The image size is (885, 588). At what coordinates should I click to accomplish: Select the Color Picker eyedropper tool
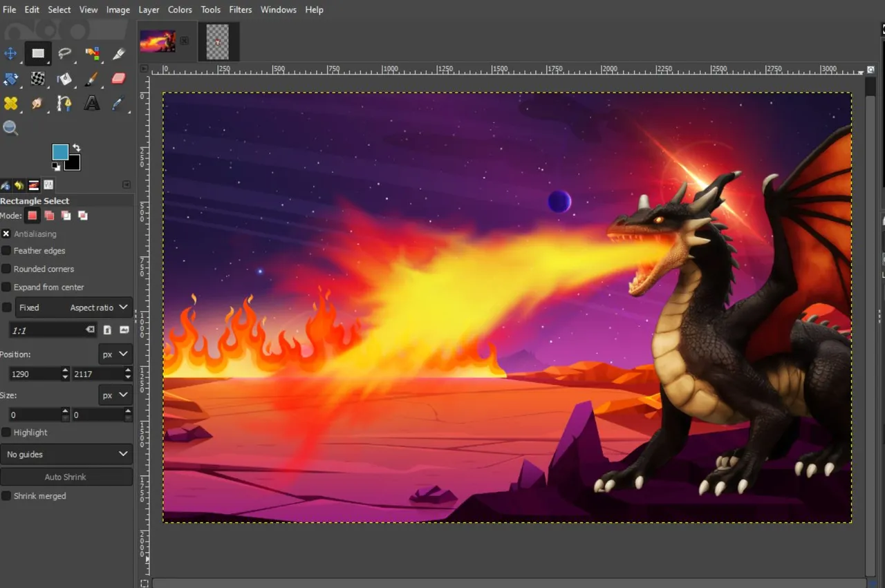119,104
